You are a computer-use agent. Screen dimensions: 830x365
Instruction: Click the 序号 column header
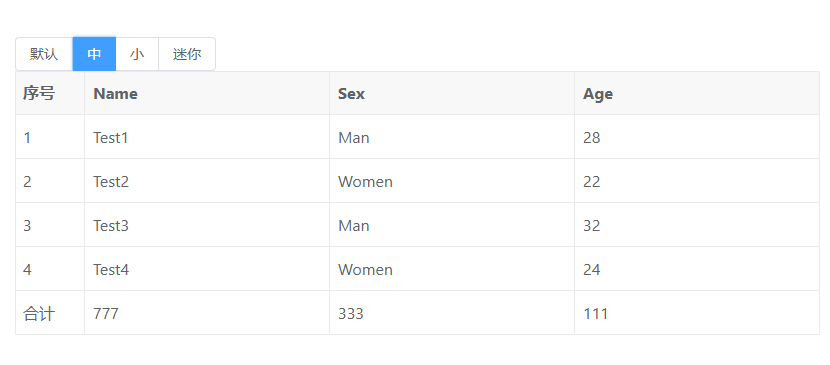pyautogui.click(x=50, y=94)
